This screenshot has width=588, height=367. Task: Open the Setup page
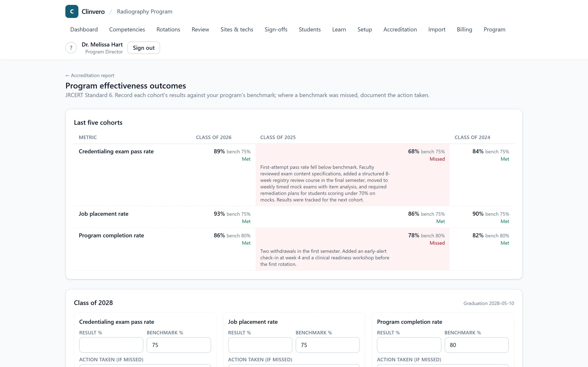tap(364, 29)
